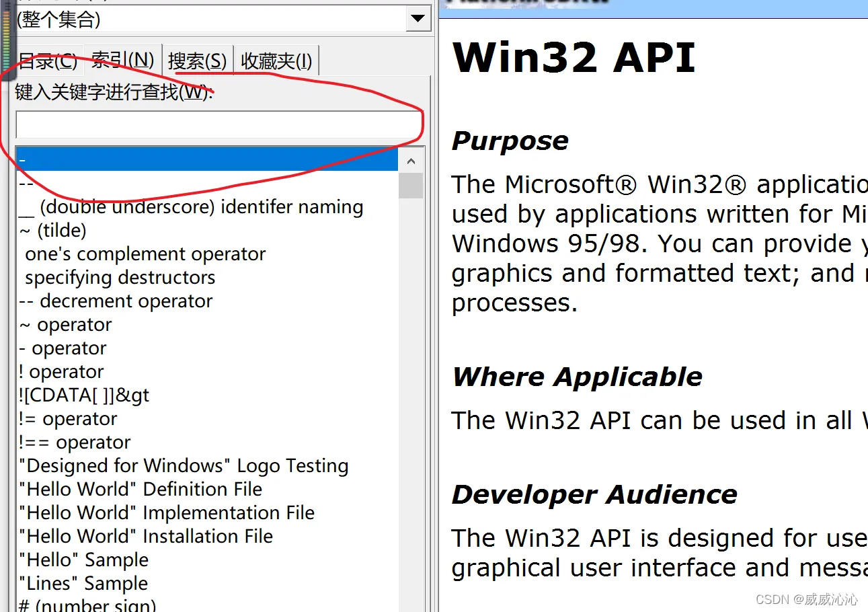Select the "Lines" Sample index entry

tap(83, 584)
